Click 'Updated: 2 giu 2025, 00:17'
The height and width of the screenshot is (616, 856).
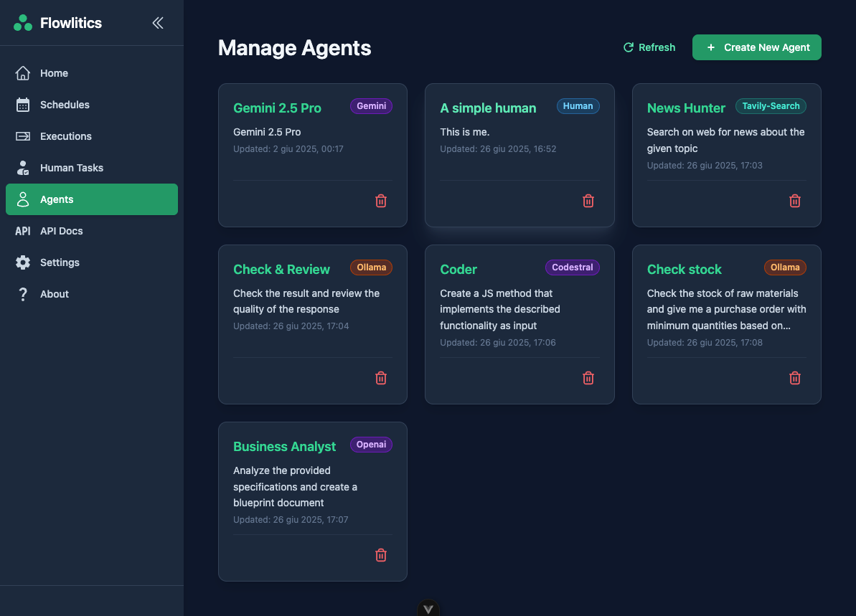288,149
